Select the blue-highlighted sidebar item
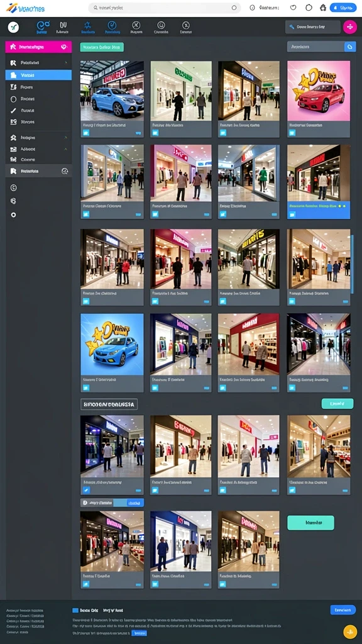This screenshot has height=644, width=362. pyautogui.click(x=38, y=75)
